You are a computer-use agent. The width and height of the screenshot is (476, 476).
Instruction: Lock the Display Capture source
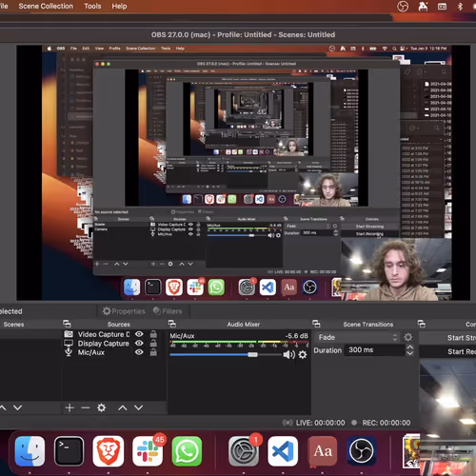(x=153, y=343)
